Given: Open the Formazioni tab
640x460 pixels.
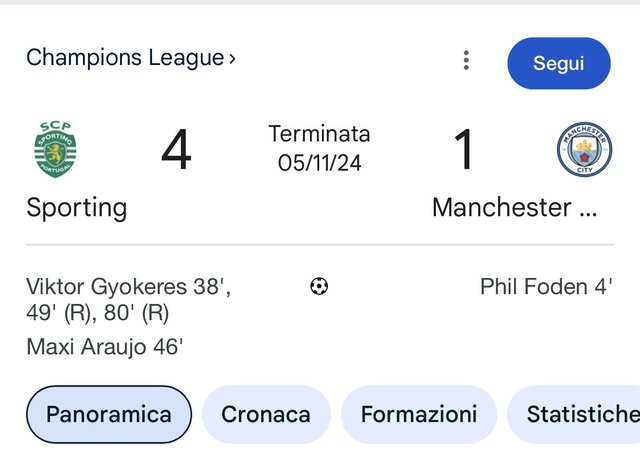Looking at the screenshot, I should click(x=419, y=414).
